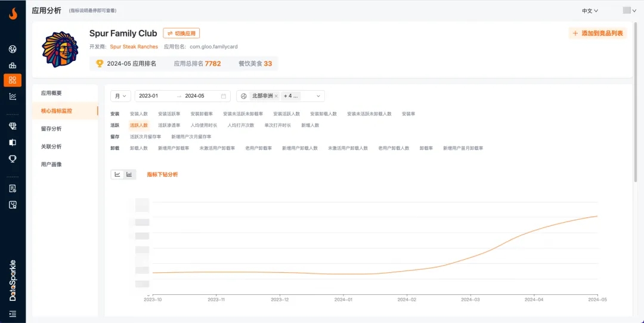644x323 pixels.
Task: Select the 活跃渗透率 metric
Action: [x=169, y=125]
